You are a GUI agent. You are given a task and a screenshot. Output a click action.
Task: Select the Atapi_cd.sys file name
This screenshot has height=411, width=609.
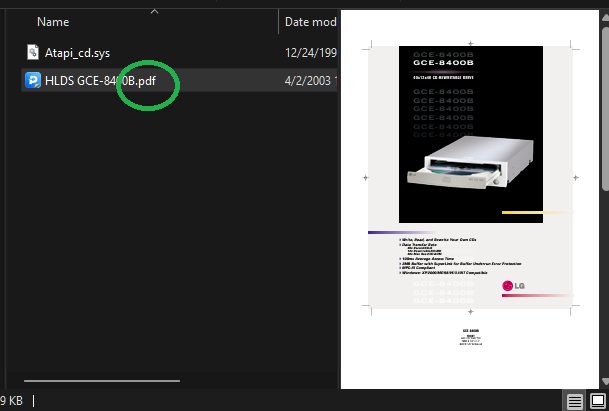pyautogui.click(x=77, y=53)
